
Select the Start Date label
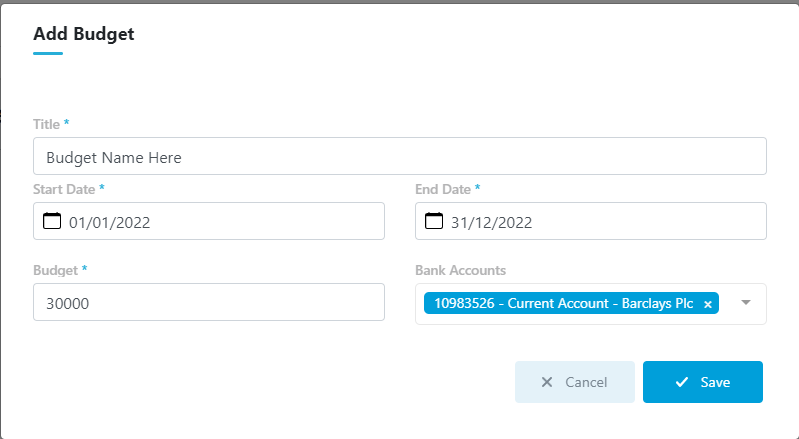64,189
